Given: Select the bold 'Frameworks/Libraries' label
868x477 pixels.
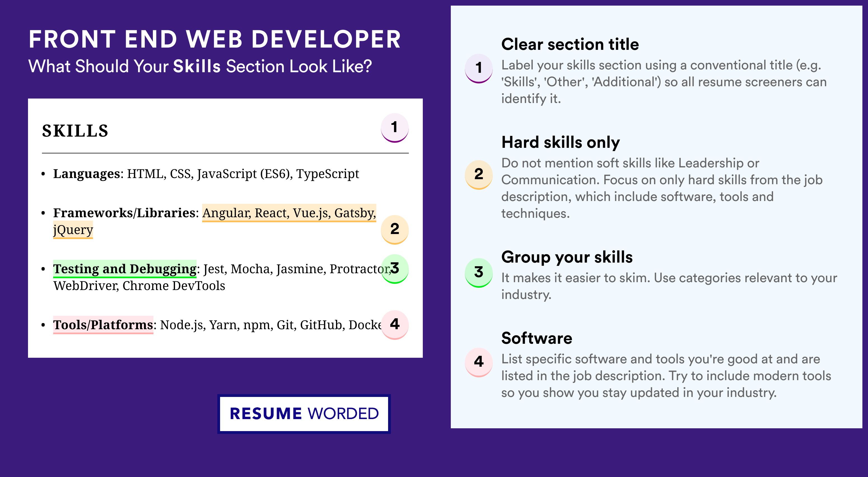Looking at the screenshot, I should [x=124, y=213].
